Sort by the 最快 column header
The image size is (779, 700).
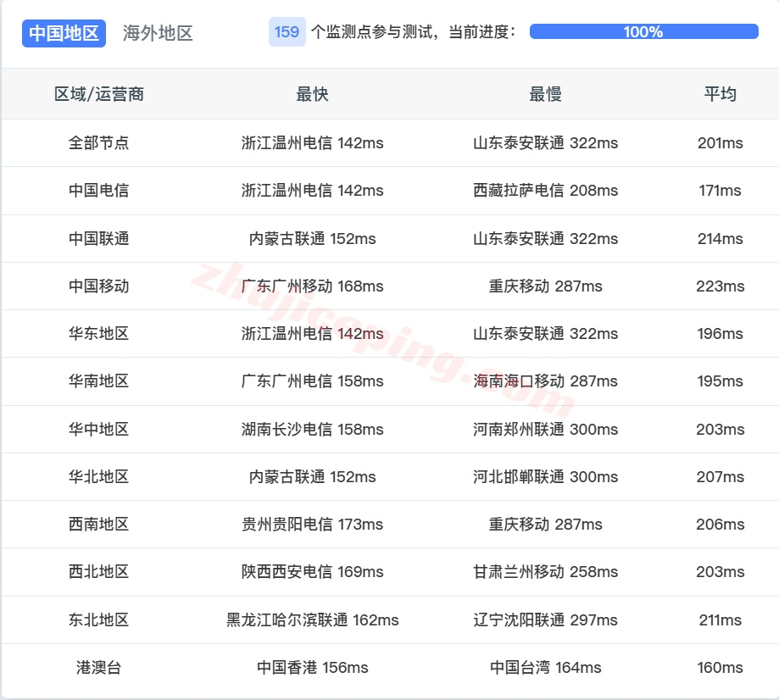pos(312,94)
